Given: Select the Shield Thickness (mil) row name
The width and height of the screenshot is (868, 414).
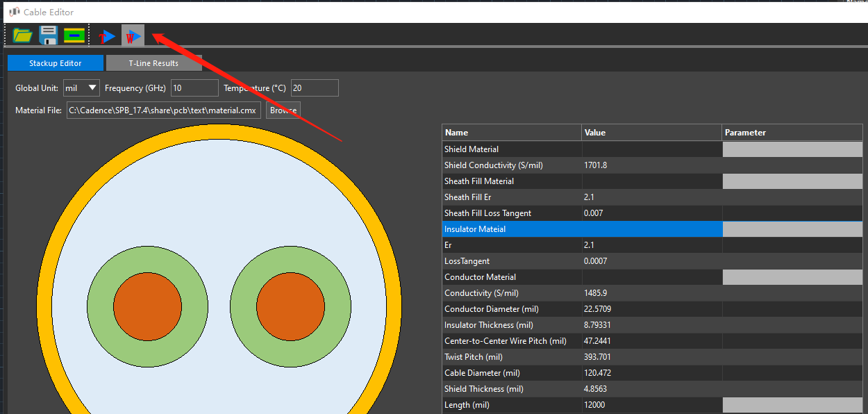Looking at the screenshot, I should pyautogui.click(x=484, y=389).
